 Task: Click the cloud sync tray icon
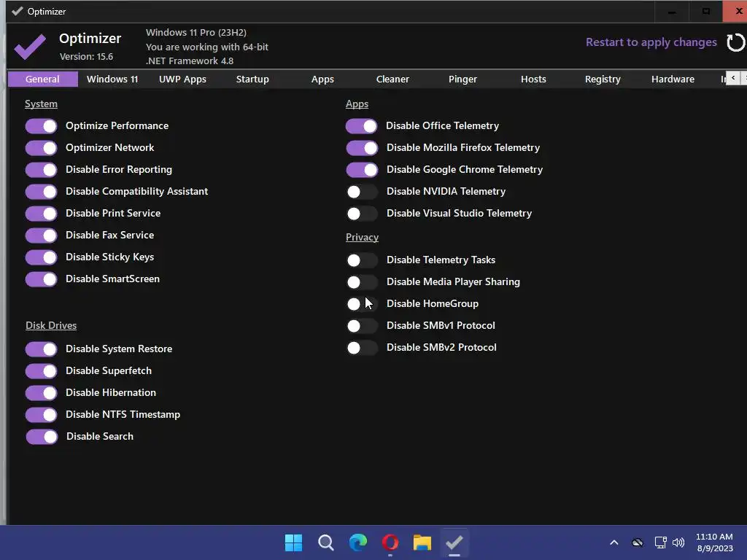(638, 542)
